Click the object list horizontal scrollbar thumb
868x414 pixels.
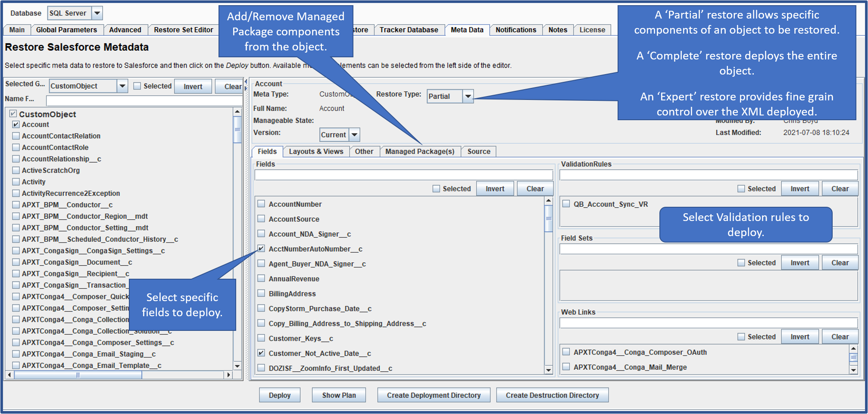pyautogui.click(x=78, y=375)
